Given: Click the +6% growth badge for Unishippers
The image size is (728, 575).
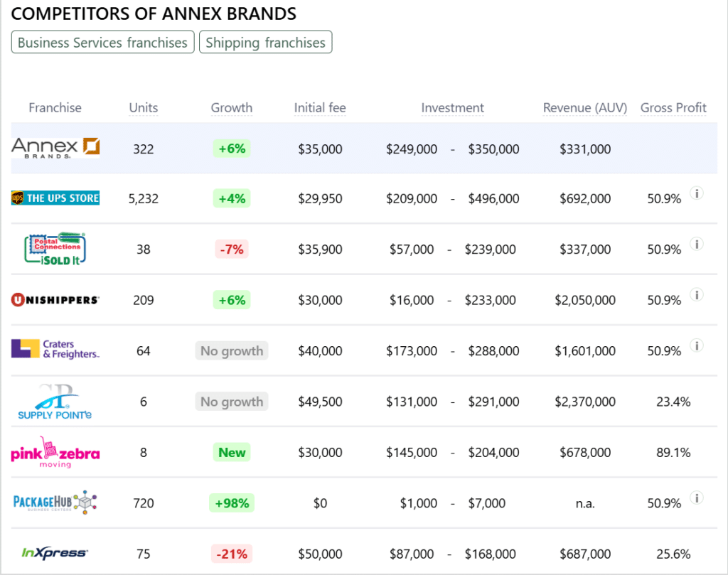Looking at the screenshot, I should [x=232, y=300].
